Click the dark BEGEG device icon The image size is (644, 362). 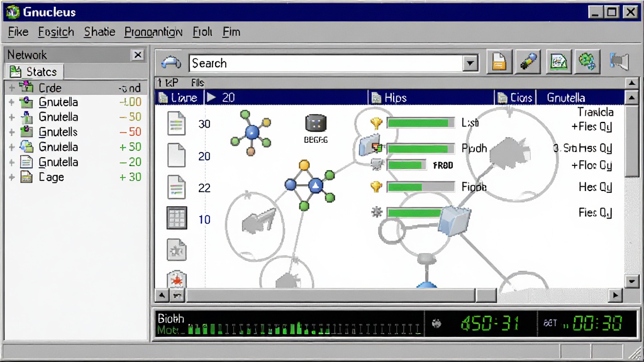[316, 123]
